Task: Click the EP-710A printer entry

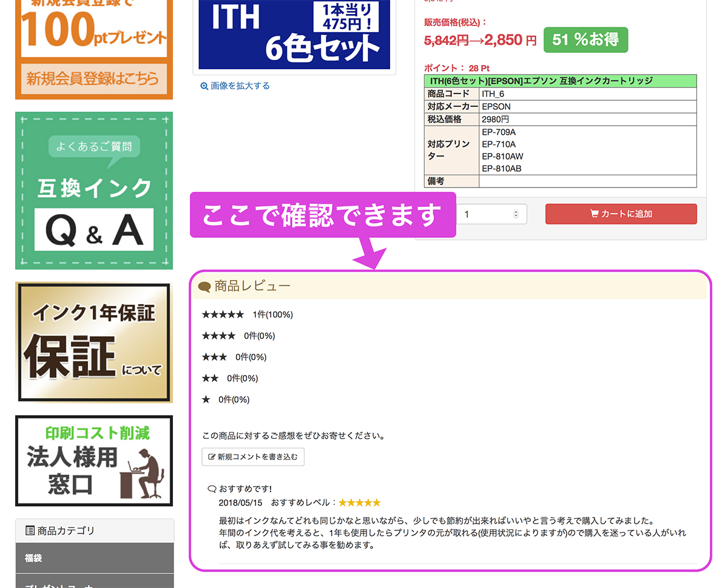Action: [x=499, y=144]
